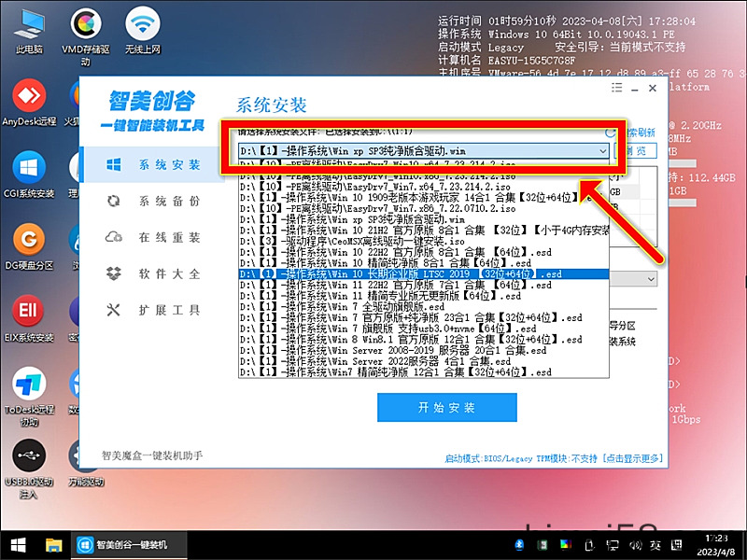Screen dimensions: 747x560
Task: Choose Win Server 2008-2019 服务器 20合1 entry
Action: tap(424, 351)
